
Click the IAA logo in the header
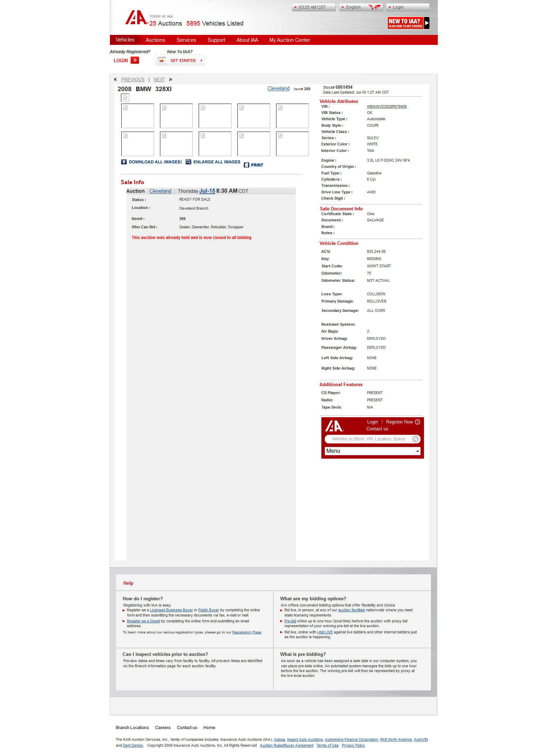136,18
